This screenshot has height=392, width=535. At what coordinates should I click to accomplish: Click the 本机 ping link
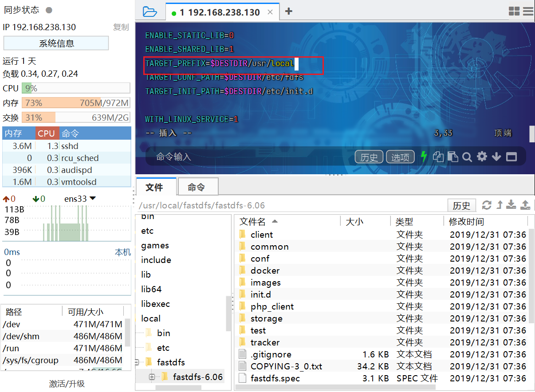click(123, 252)
